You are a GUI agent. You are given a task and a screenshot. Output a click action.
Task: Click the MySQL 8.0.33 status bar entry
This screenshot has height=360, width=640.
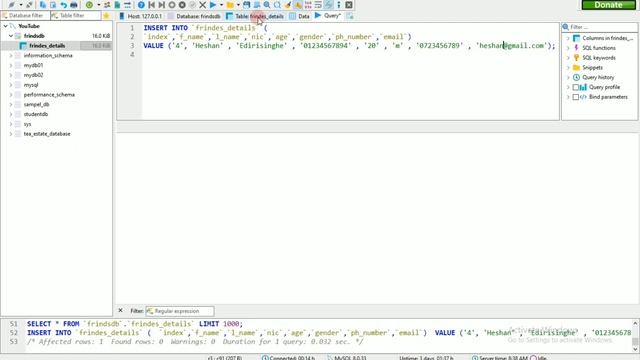click(x=347, y=358)
